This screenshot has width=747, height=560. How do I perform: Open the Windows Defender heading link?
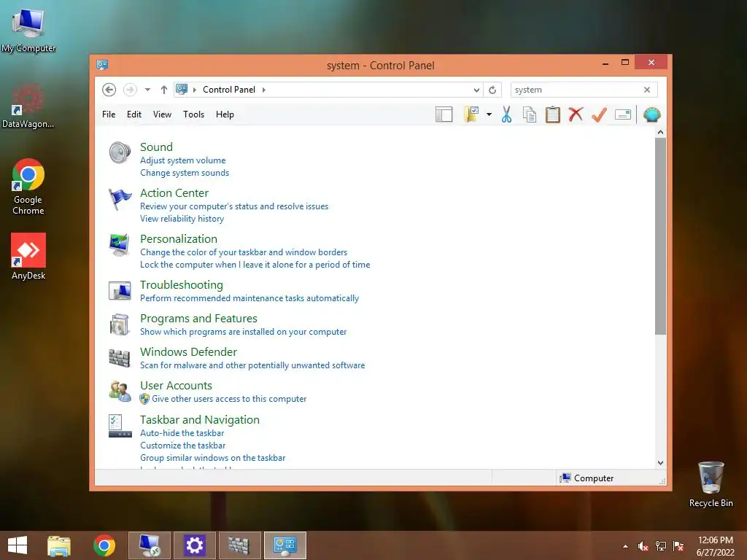click(x=188, y=352)
